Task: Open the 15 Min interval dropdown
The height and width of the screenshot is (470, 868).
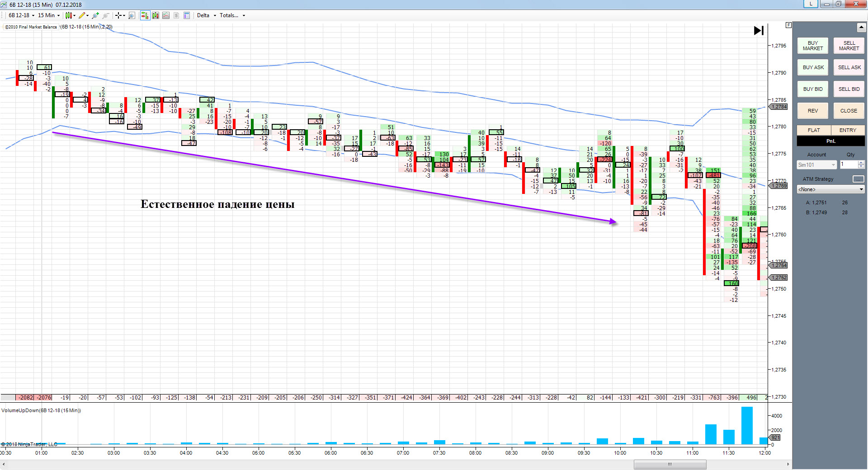Action: (49, 15)
